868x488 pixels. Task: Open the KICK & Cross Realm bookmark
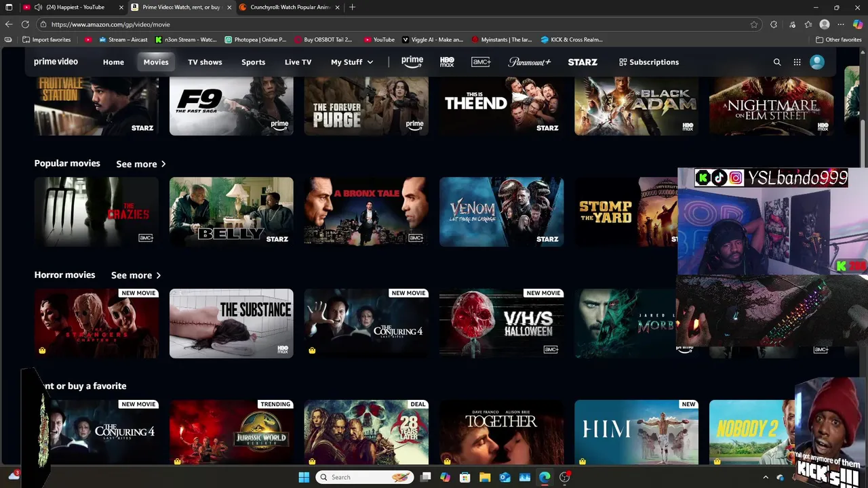571,39
